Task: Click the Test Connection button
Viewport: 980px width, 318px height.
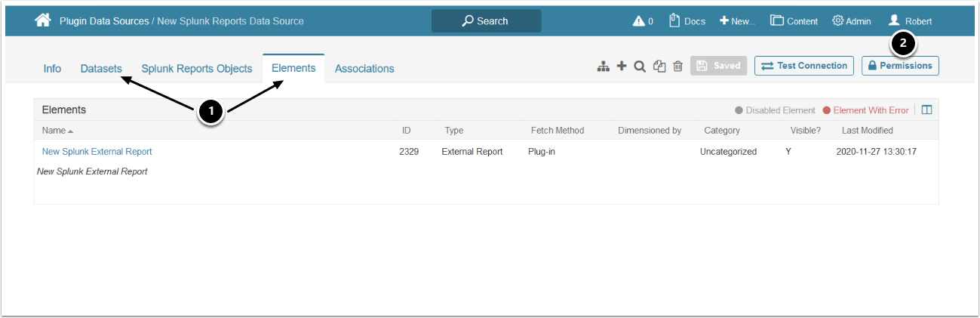Action: pos(804,66)
